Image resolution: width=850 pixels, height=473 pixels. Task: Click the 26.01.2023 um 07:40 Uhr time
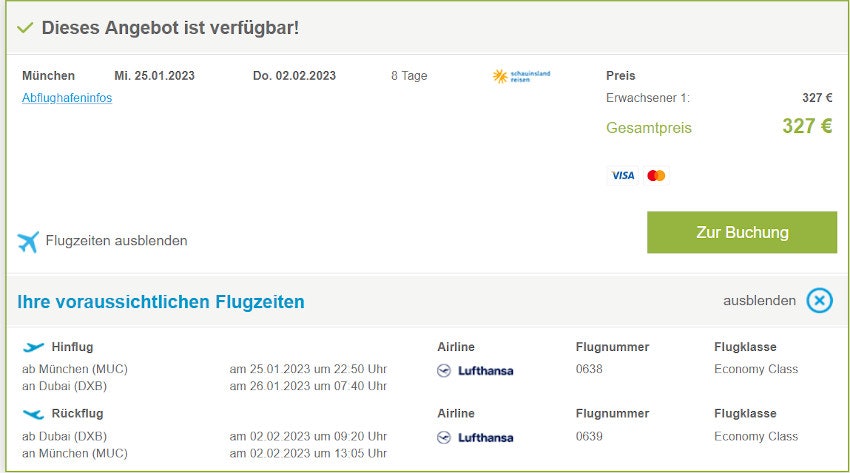coord(308,386)
